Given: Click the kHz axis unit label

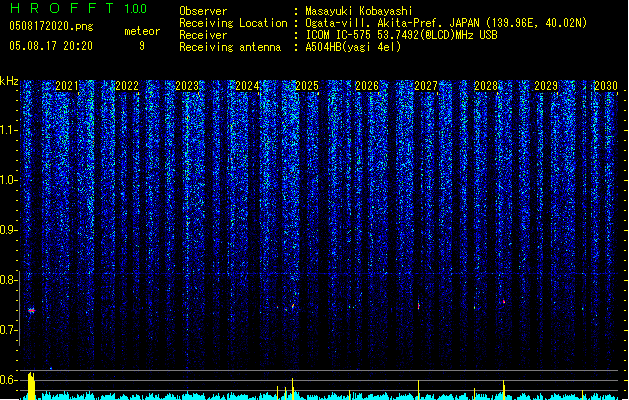Looking at the screenshot, I should click(x=9, y=81).
